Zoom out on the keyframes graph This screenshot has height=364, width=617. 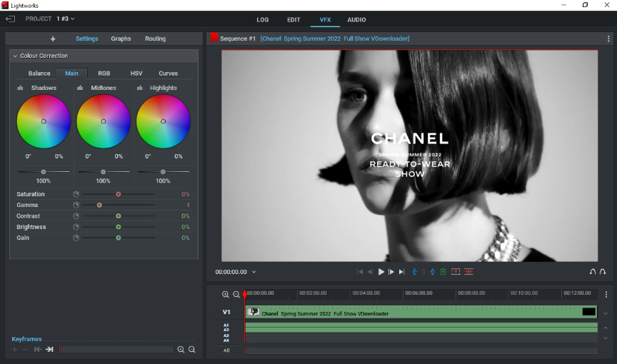point(192,350)
